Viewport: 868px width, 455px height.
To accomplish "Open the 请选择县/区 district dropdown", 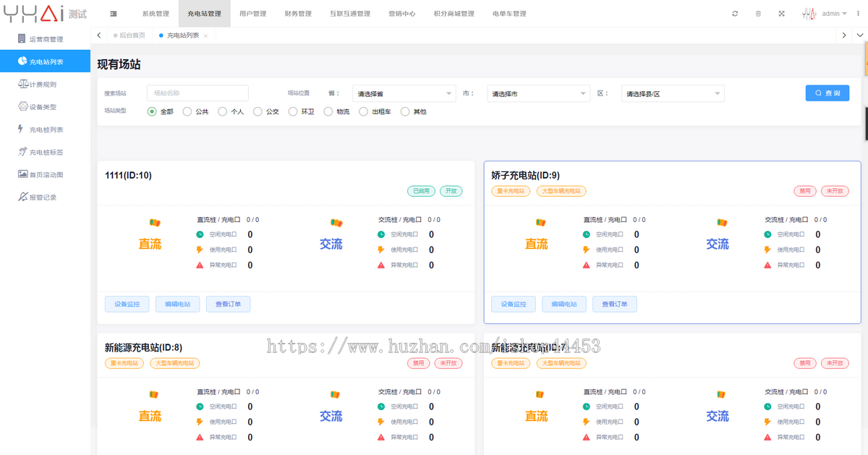I will pyautogui.click(x=673, y=93).
